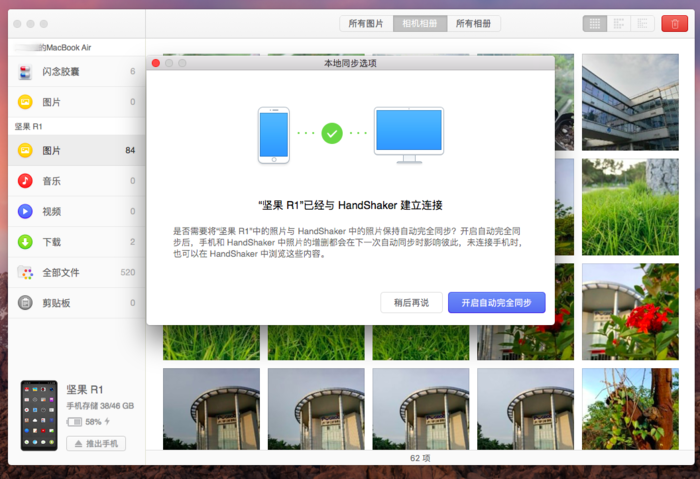Viewport: 700px width, 479px height.
Task: Open third domed pavilion photo in bottom row
Action: coord(421,409)
